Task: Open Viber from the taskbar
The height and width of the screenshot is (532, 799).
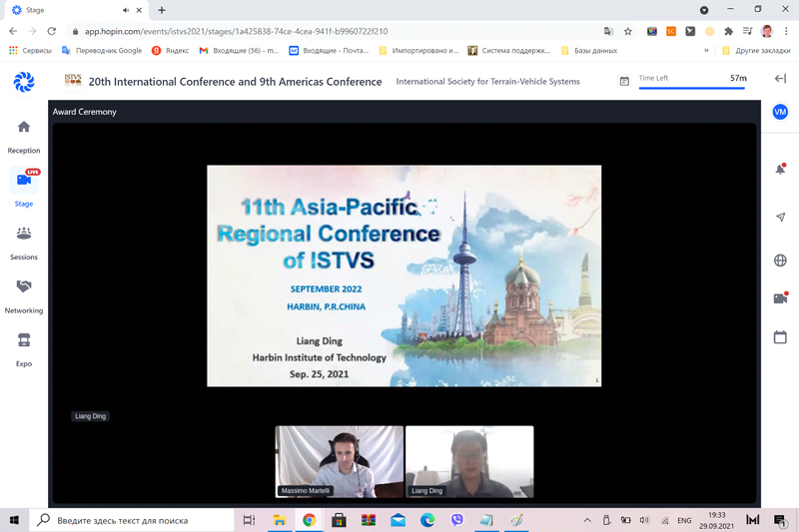Action: (456, 520)
